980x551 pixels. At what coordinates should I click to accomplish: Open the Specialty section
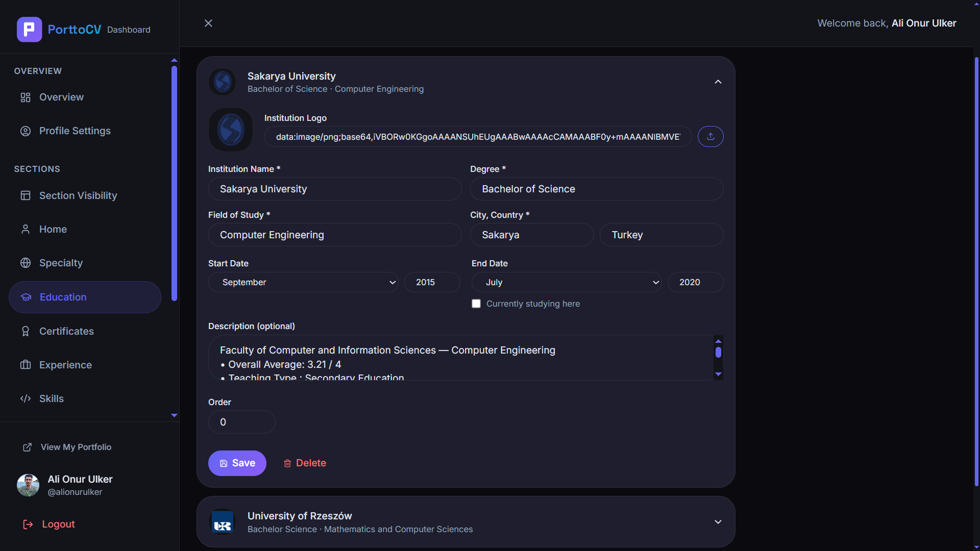tap(85, 263)
